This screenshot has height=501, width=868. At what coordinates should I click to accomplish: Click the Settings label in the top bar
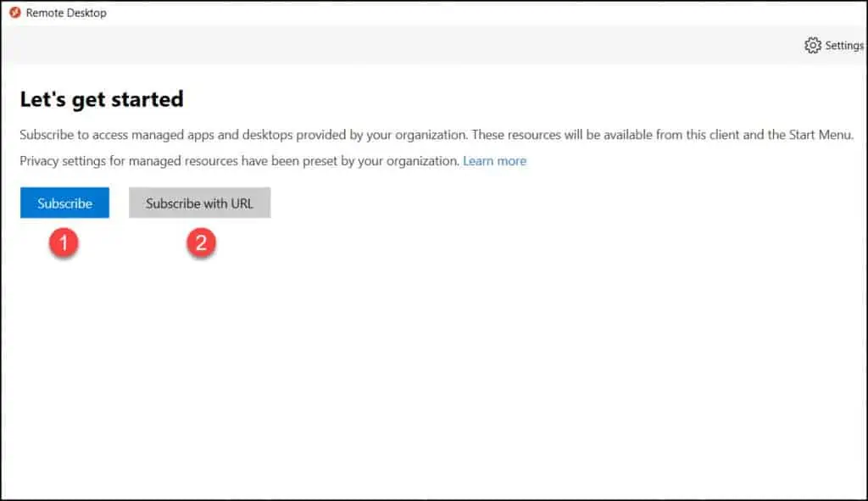point(844,46)
